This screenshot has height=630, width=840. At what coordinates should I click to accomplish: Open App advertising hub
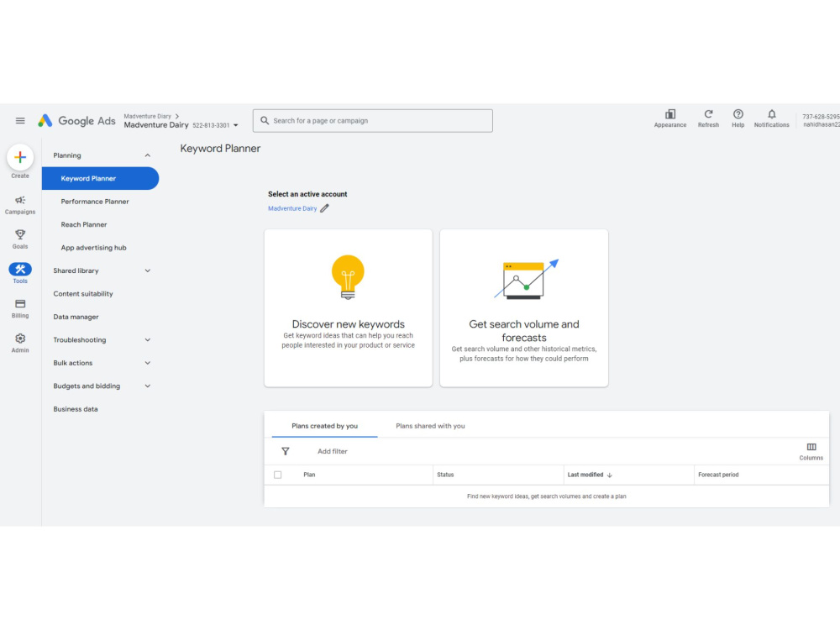tap(94, 248)
